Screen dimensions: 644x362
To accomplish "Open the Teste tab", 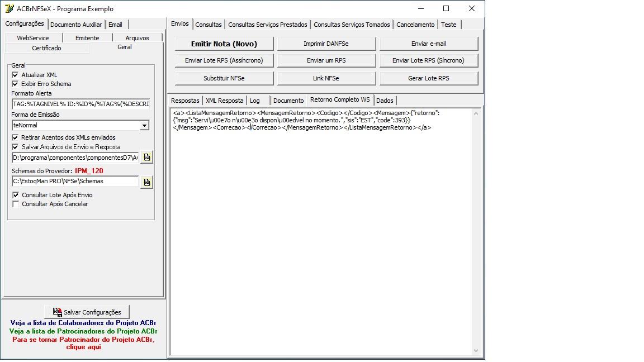I will (449, 25).
